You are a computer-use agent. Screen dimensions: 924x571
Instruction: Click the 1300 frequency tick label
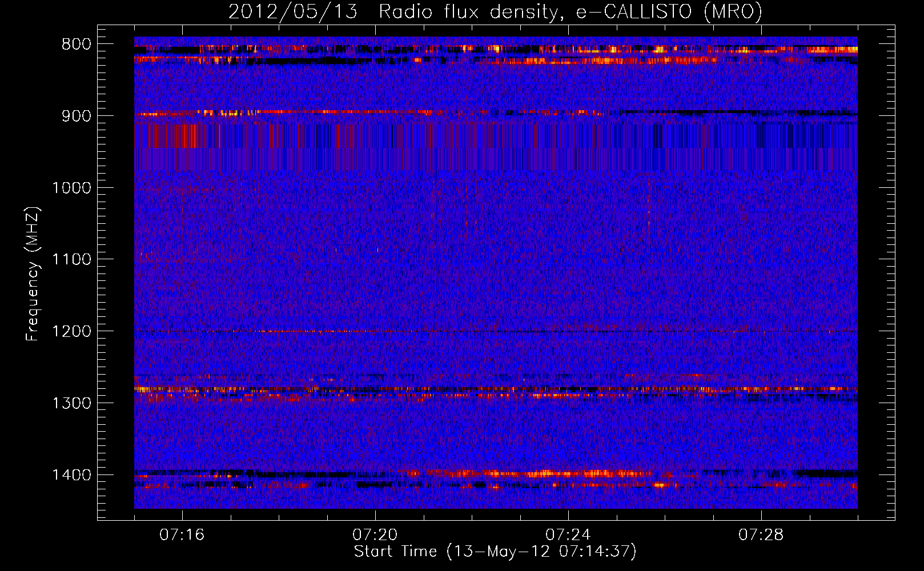[x=71, y=403]
